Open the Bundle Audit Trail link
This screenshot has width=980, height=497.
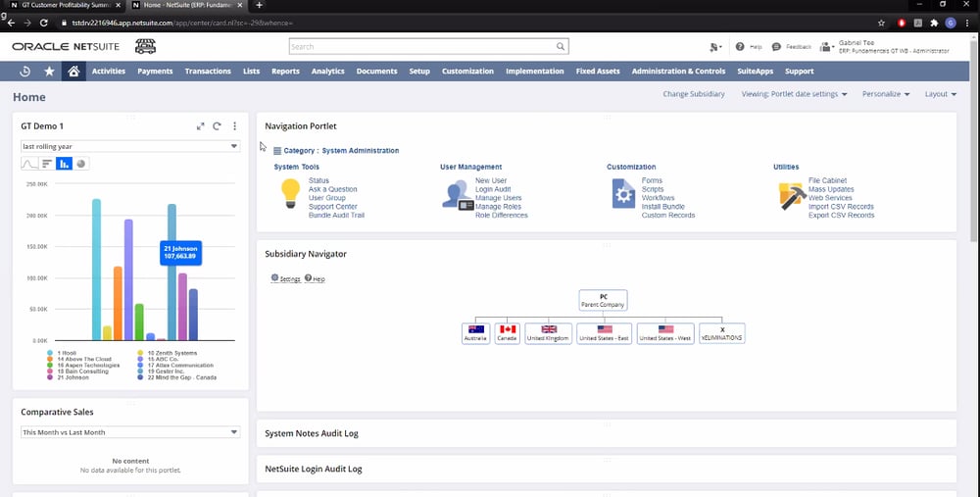tap(336, 216)
